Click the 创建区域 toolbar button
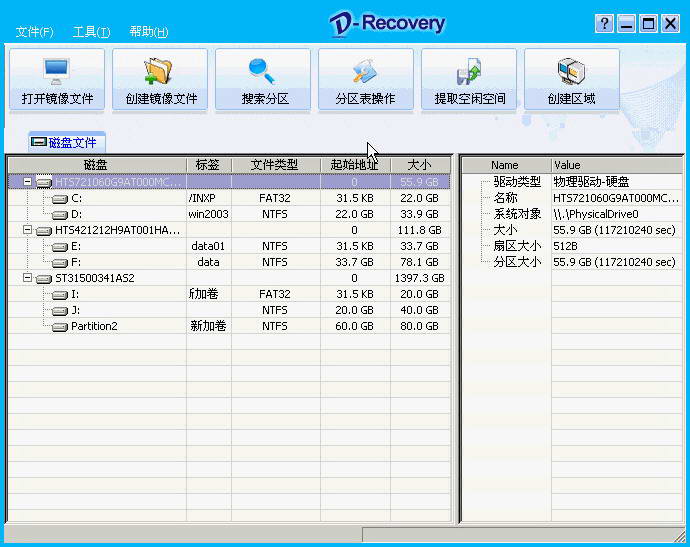The image size is (690, 547). (572, 80)
